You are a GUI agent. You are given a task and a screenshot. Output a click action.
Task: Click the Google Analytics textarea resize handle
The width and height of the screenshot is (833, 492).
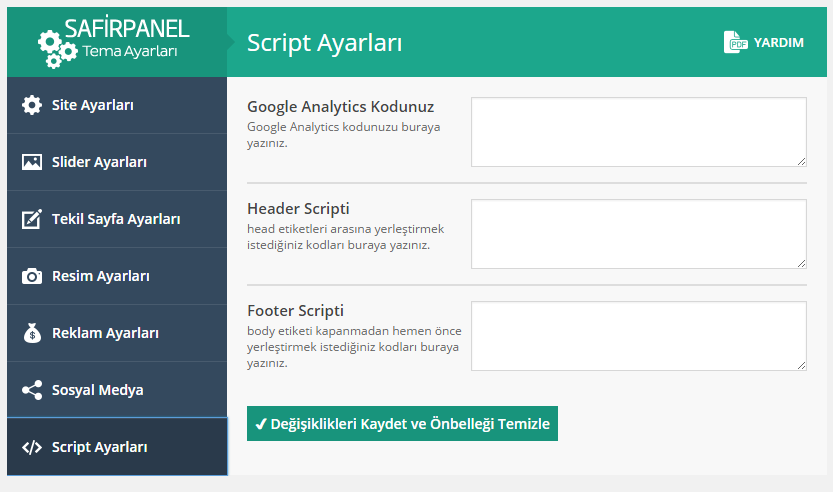801,161
